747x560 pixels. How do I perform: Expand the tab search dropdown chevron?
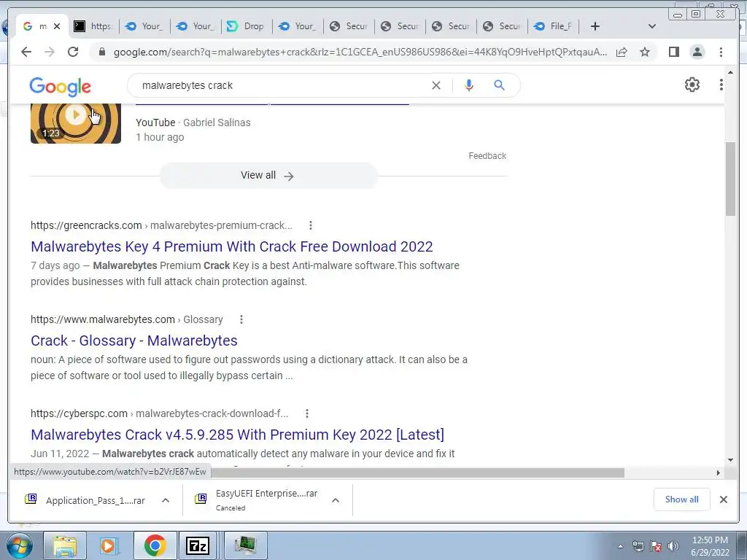click(652, 26)
